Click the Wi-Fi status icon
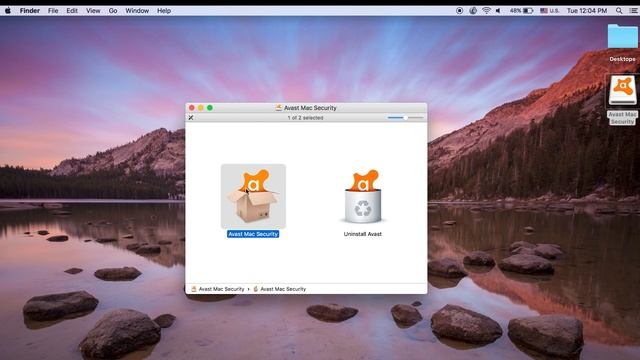 pyautogui.click(x=486, y=11)
